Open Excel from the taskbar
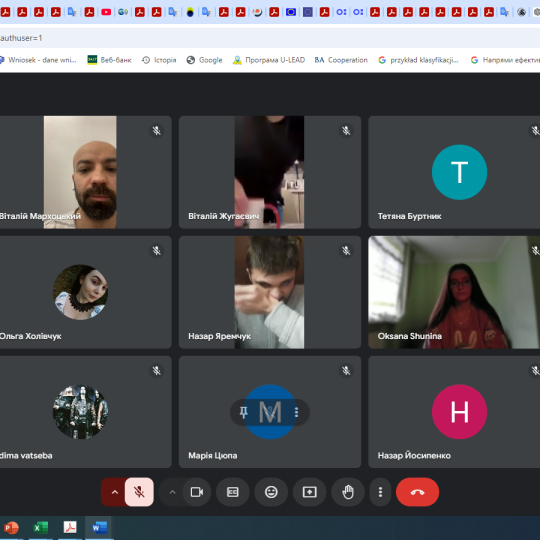The height and width of the screenshot is (540, 540). [41, 528]
